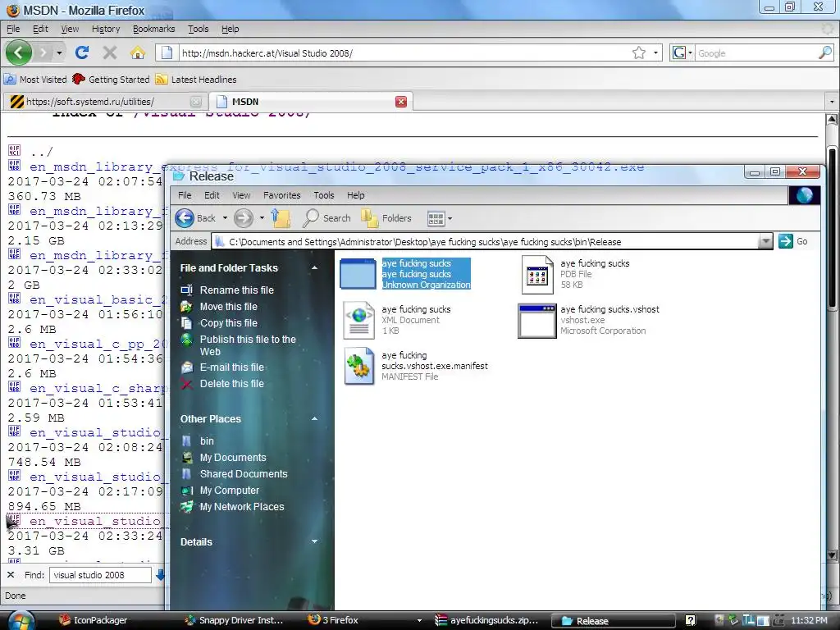Screen dimensions: 840x630
Task: Collapse File and Folder Tasks panel
Action: (314, 268)
